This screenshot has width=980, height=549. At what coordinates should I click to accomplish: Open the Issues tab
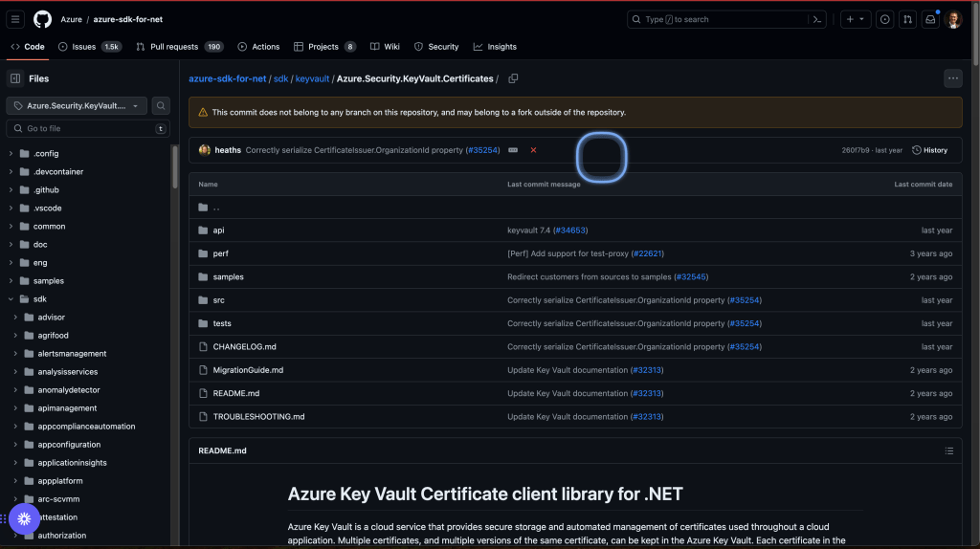(90, 47)
